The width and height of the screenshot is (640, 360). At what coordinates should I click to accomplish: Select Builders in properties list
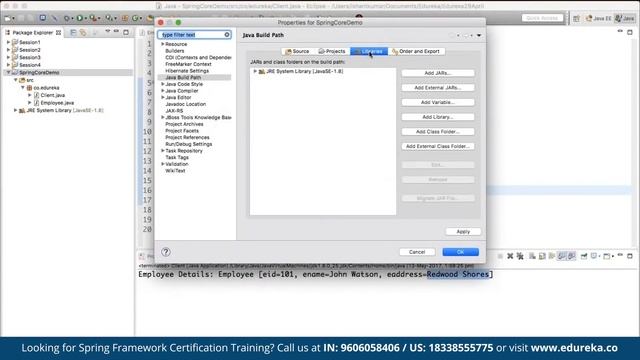click(175, 51)
